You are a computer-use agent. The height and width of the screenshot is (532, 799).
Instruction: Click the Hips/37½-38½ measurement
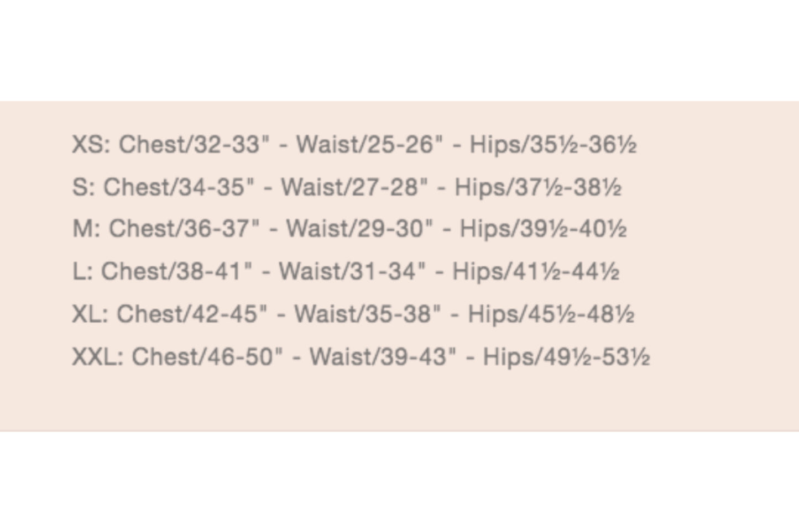tap(538, 187)
